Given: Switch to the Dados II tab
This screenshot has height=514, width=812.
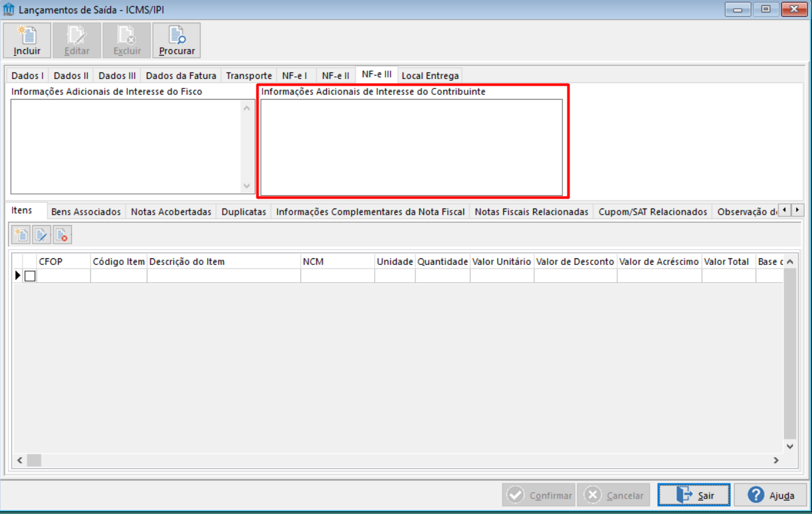Looking at the screenshot, I should (71, 76).
